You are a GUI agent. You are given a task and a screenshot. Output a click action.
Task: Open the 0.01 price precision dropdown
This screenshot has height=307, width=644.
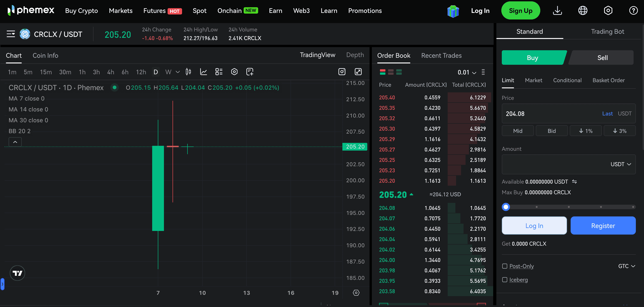467,72
